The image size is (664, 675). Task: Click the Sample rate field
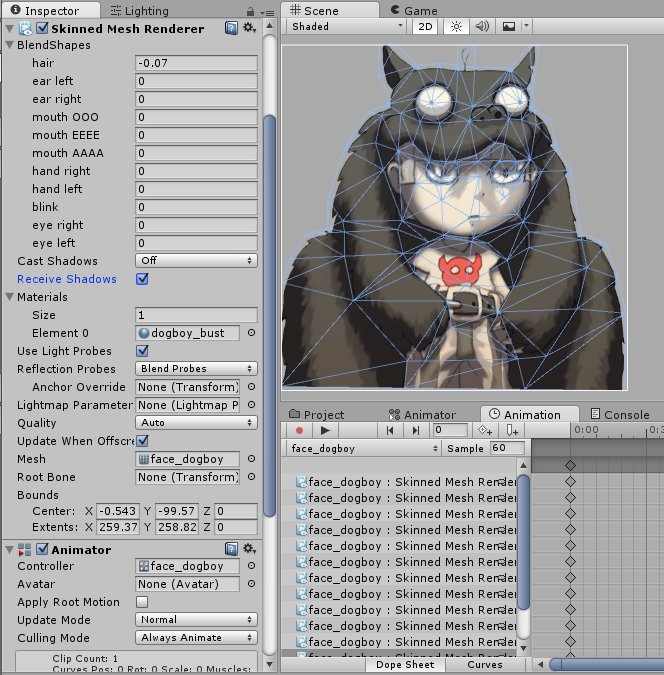[507, 448]
